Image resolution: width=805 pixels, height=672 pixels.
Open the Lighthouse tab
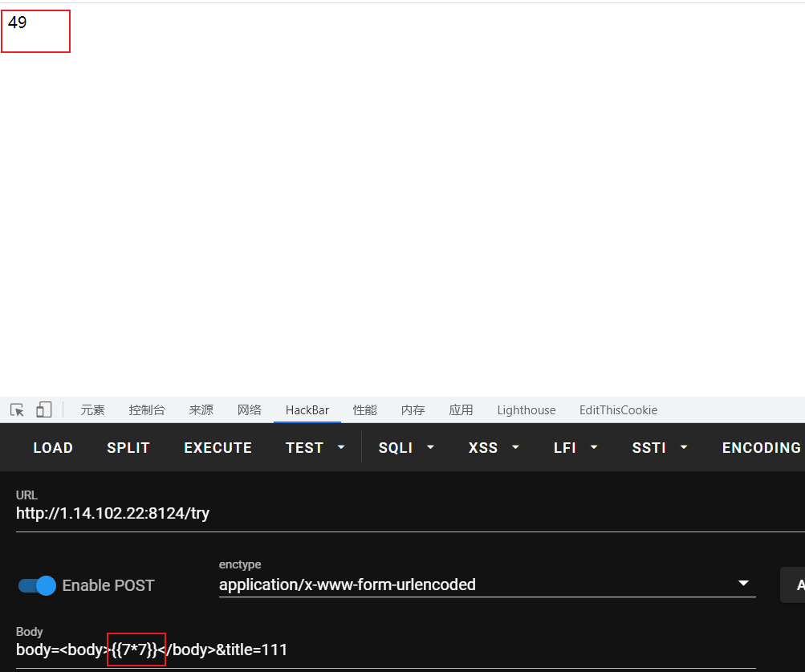click(x=527, y=409)
